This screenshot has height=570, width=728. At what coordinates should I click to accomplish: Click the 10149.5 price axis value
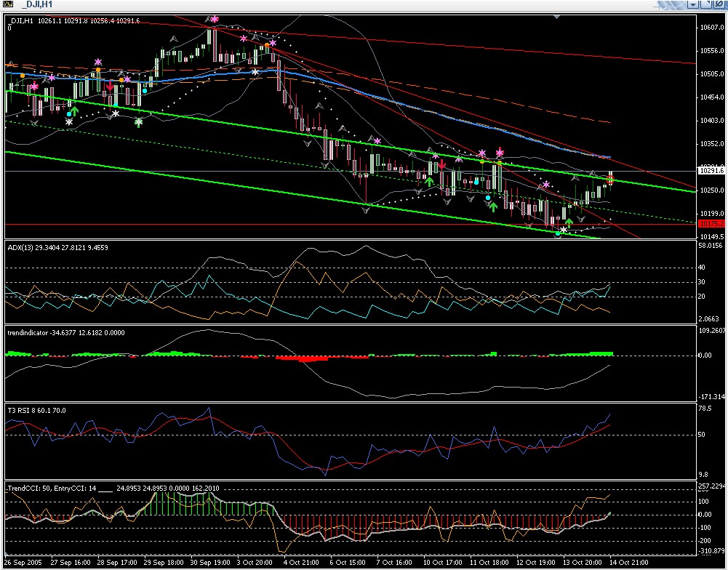tap(712, 237)
